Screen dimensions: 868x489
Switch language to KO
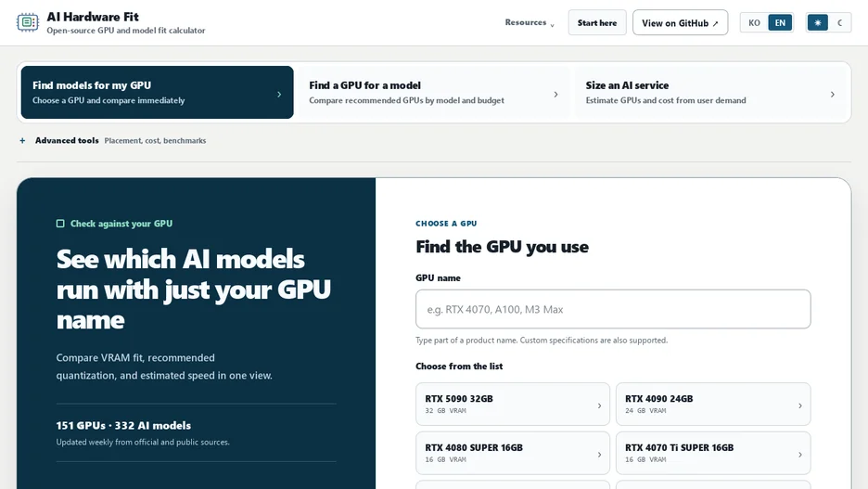coord(754,22)
